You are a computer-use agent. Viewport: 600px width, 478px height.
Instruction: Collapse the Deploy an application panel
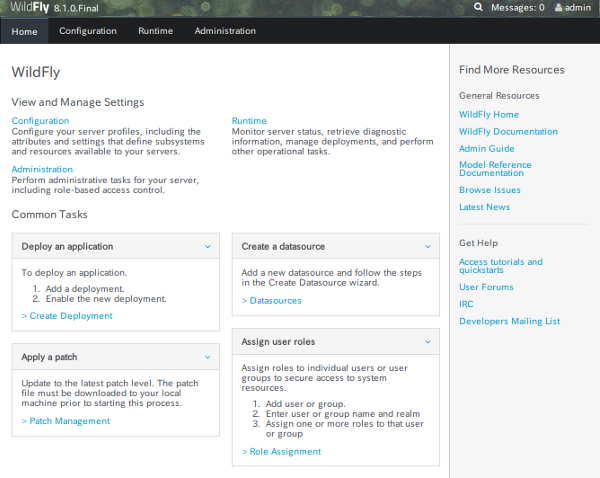(x=207, y=246)
